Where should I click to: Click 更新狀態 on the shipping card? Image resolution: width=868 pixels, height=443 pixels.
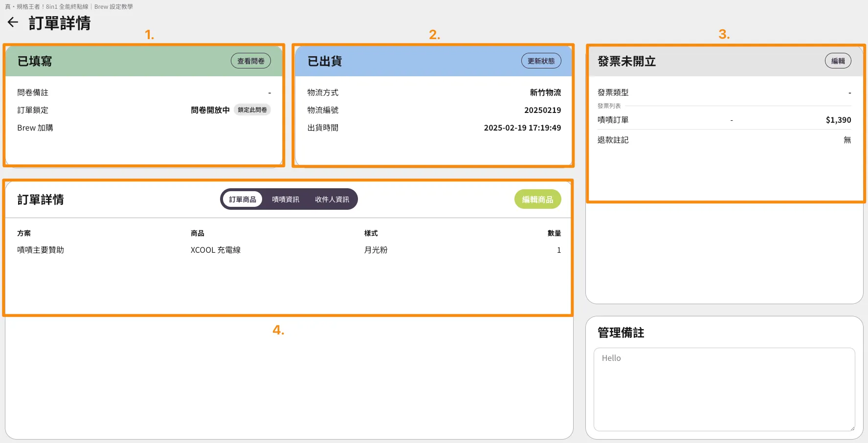(541, 61)
